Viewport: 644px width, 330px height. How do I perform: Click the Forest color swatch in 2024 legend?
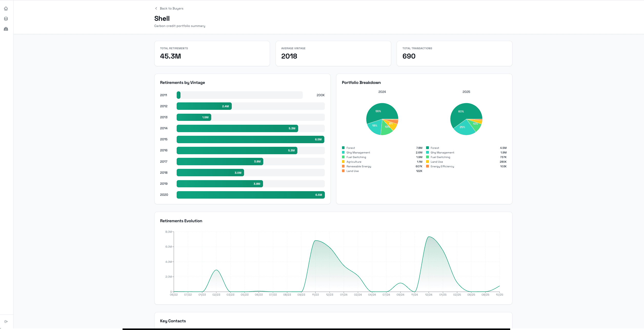click(x=343, y=148)
